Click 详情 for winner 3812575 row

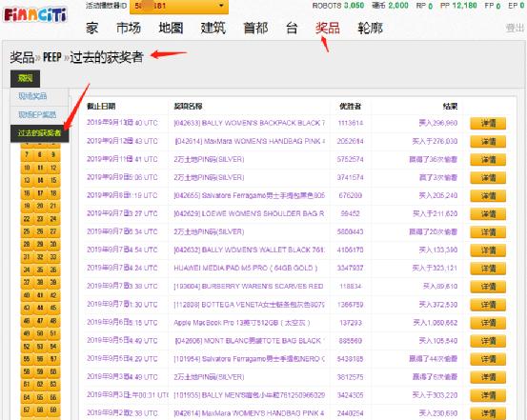(488, 377)
